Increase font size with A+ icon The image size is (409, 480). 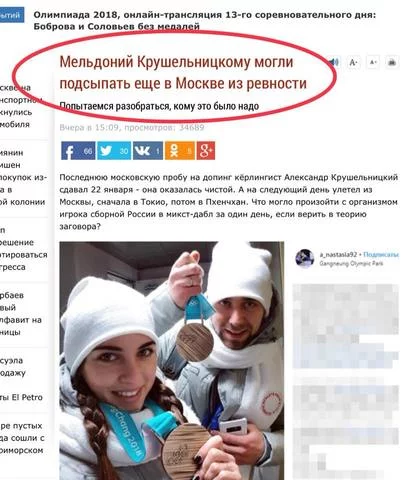click(373, 62)
